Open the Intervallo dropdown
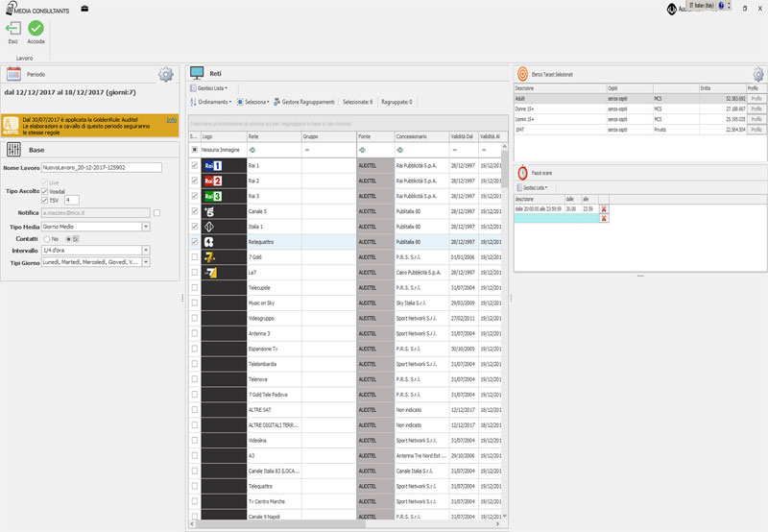 coord(146,250)
